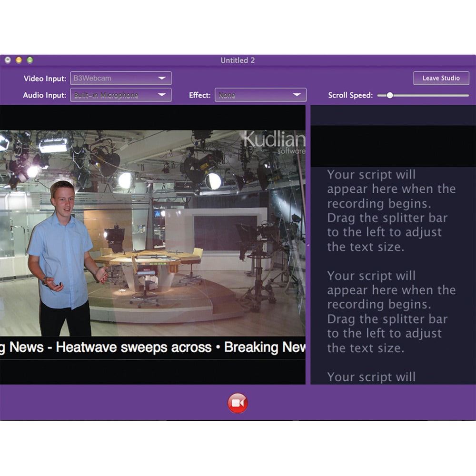Click the far right end of the Scroll Speed track
This screenshot has height=476, width=476.
(x=467, y=95)
